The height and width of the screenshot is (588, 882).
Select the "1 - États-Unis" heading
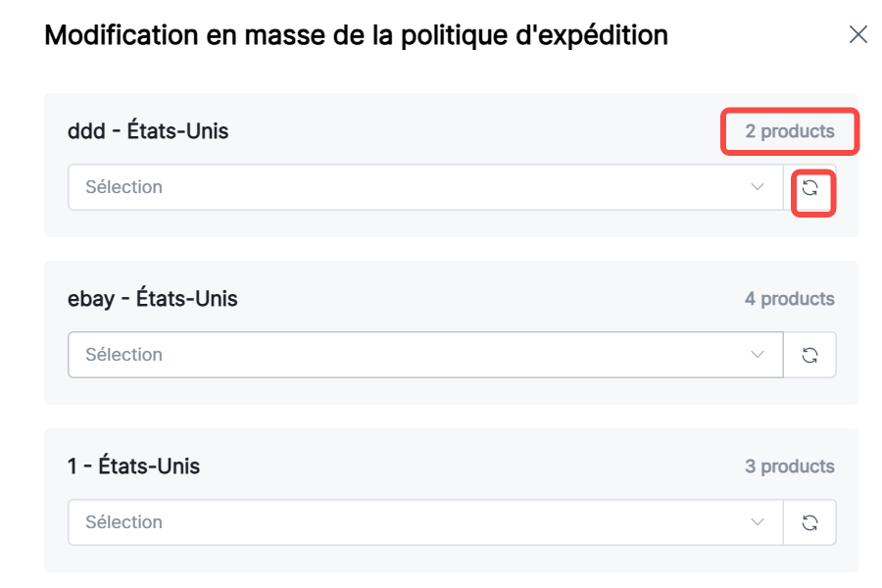pos(133,465)
